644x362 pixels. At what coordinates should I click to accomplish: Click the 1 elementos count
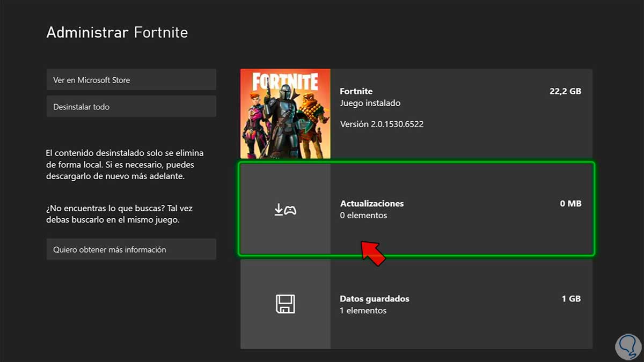(363, 311)
